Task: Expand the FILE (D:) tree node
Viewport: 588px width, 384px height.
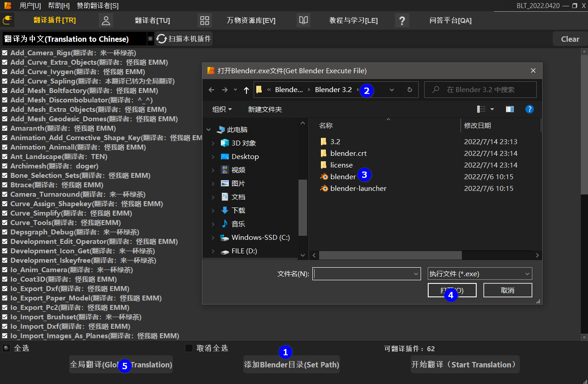Action: coord(213,251)
